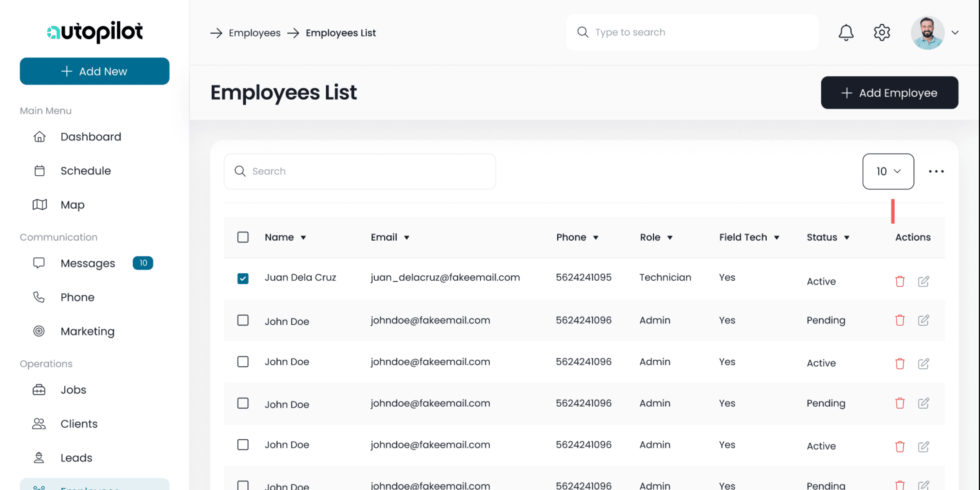Sort by the Field Tech column arrow
Viewport: 980px width, 490px height.
coord(777,238)
